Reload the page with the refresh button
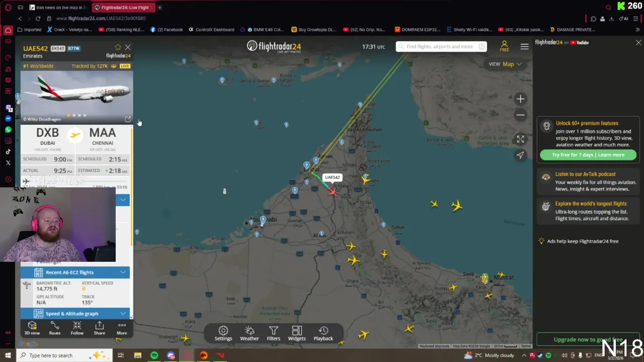 38,19
